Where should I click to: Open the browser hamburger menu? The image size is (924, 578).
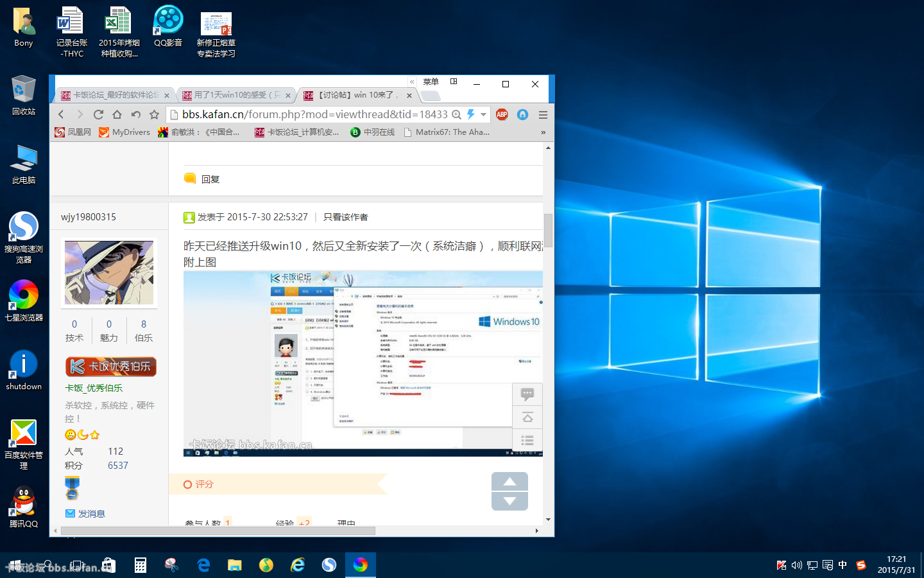pyautogui.click(x=543, y=114)
